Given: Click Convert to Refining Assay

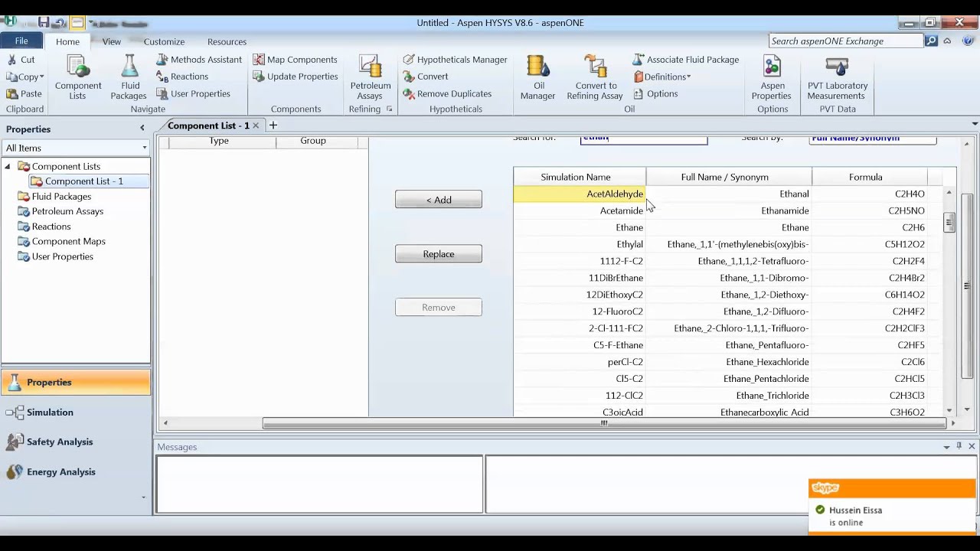Looking at the screenshot, I should (x=595, y=77).
